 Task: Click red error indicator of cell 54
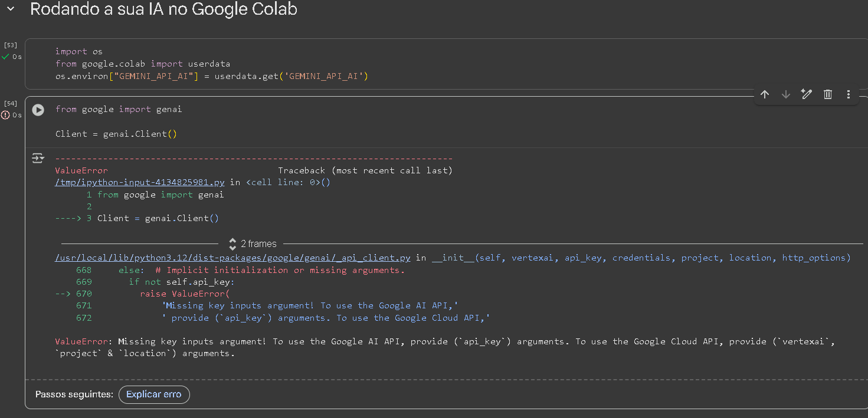pos(6,115)
